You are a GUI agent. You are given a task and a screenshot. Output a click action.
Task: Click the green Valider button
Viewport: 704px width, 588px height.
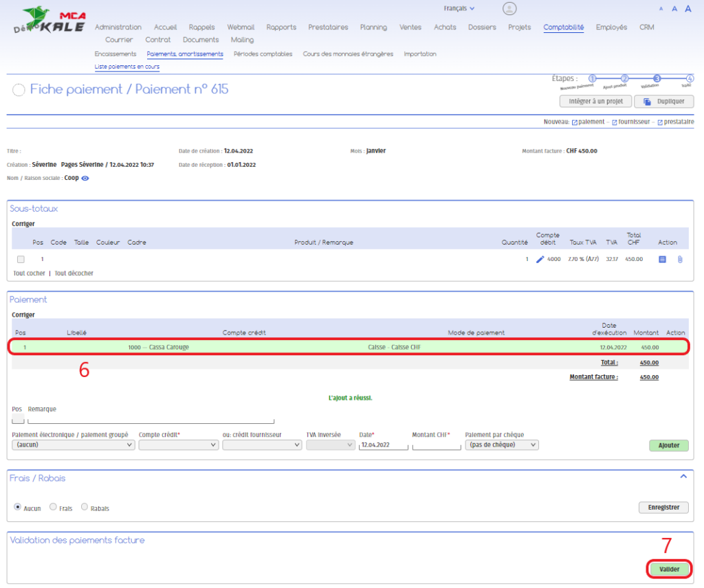[x=669, y=569]
